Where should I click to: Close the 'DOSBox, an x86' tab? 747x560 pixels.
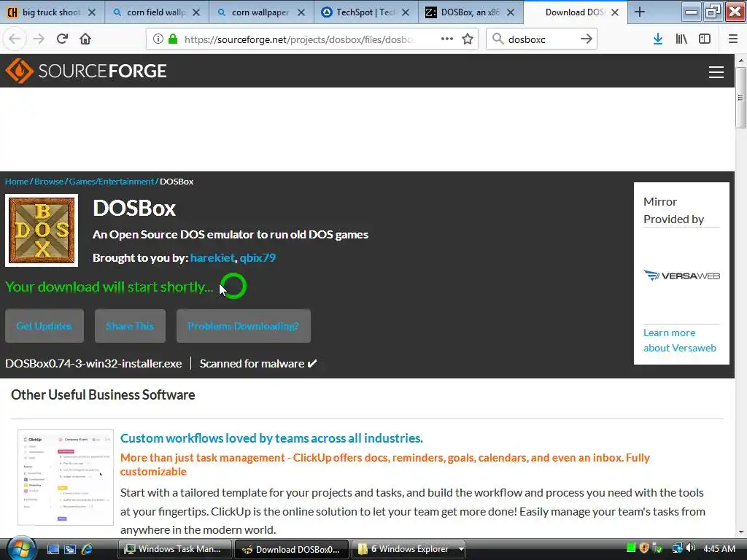pos(510,12)
